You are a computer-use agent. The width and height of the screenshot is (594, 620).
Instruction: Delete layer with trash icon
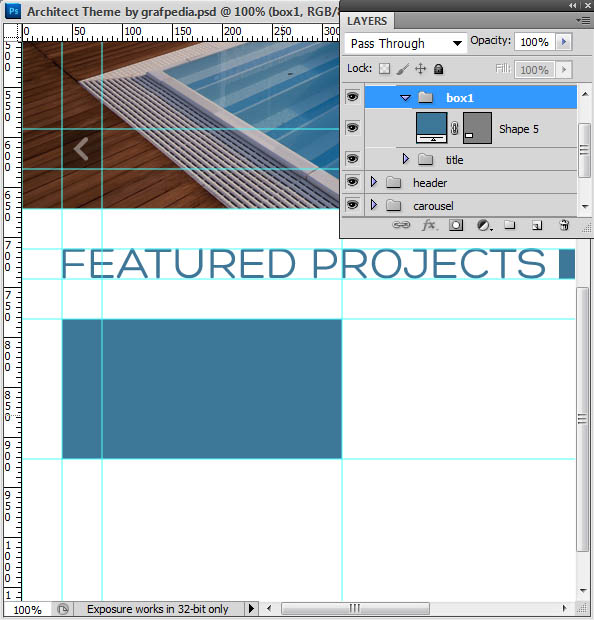tap(564, 225)
